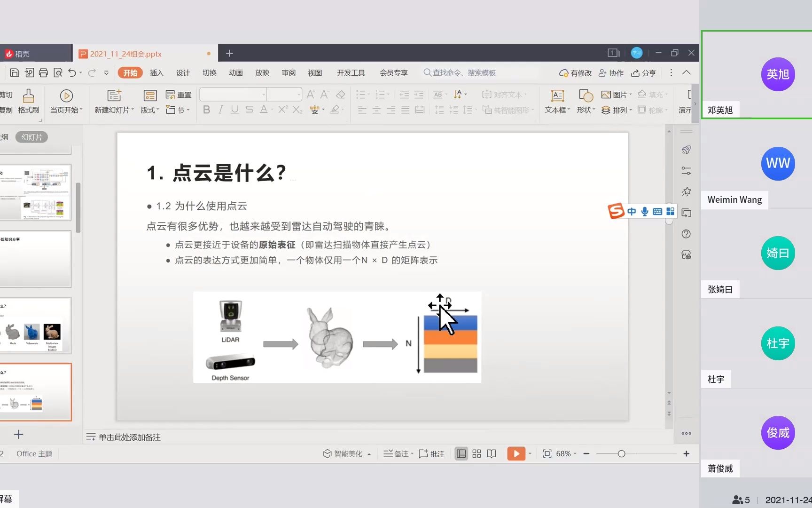
Task: Toggle the microphone on the Sogou input bar
Action: [644, 211]
